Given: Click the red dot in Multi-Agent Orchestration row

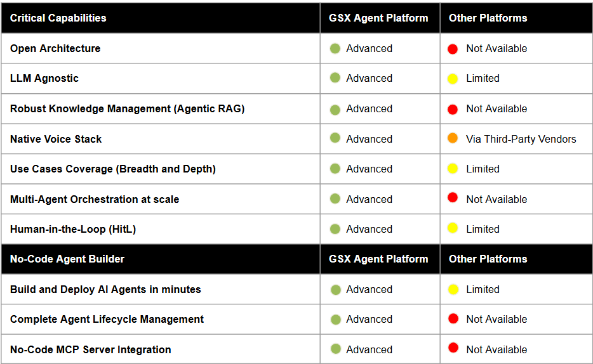Looking at the screenshot, I should [453, 198].
